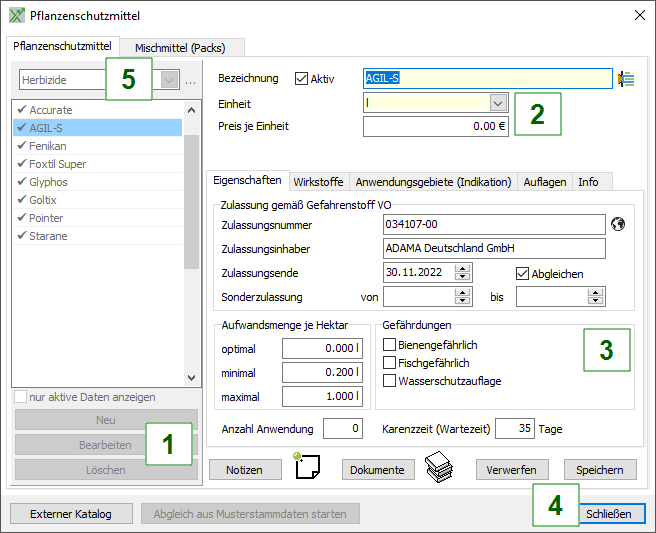656x533 pixels.
Task: Uncheck the Abgleichen checkbox
Action: (x=522, y=273)
